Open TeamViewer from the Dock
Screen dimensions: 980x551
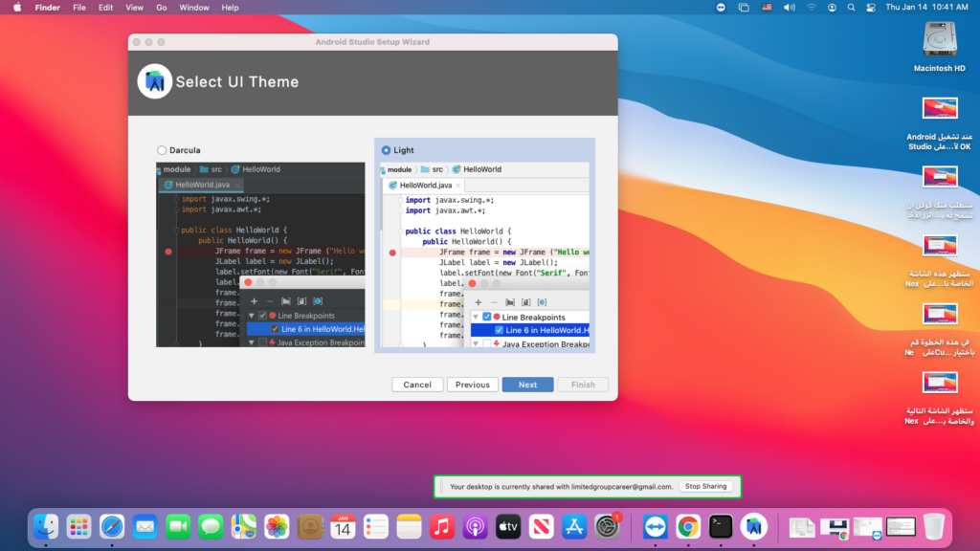(x=655, y=527)
